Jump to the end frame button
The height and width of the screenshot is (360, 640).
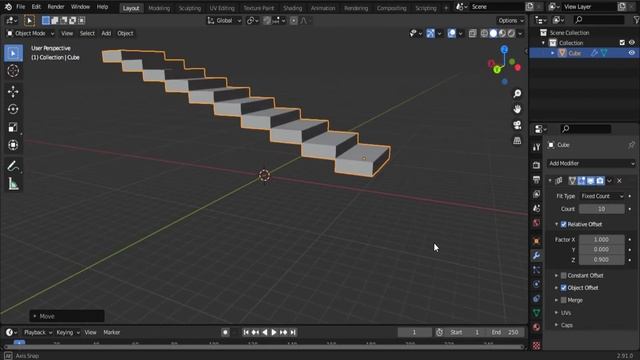click(293, 333)
